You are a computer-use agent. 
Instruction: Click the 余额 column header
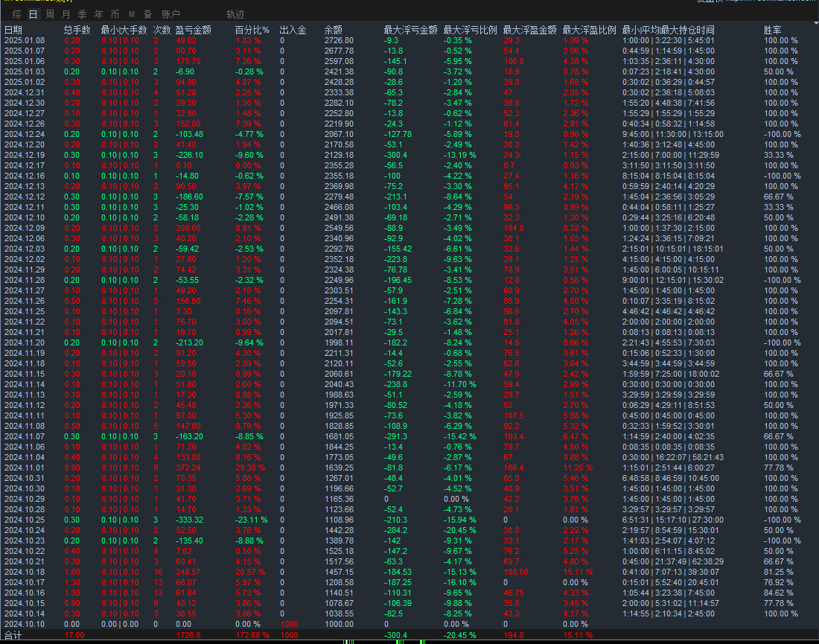coord(334,31)
